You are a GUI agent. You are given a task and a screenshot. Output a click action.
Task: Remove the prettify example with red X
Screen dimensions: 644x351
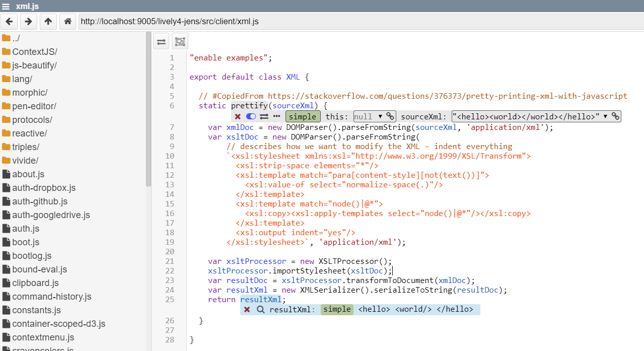point(238,116)
